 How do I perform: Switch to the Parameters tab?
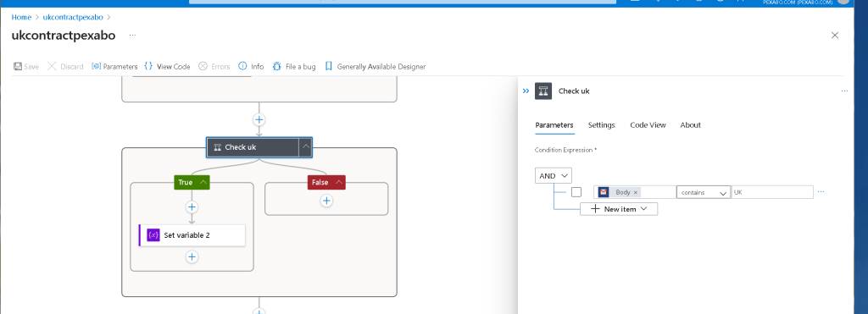point(554,125)
